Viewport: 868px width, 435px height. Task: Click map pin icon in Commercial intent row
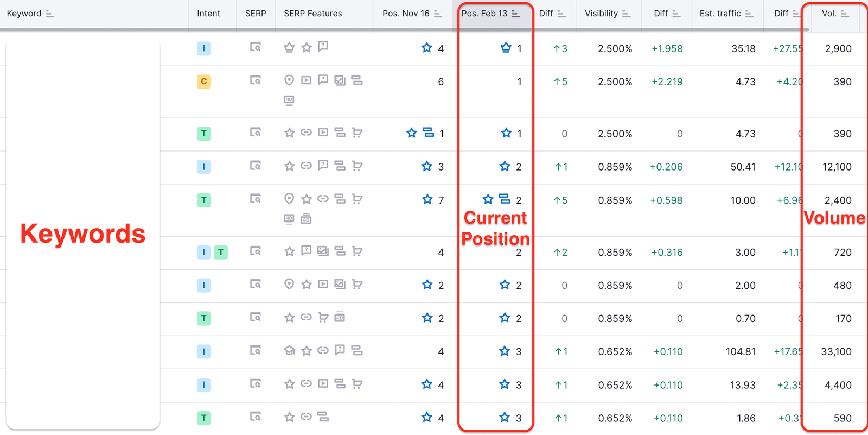pyautogui.click(x=289, y=80)
